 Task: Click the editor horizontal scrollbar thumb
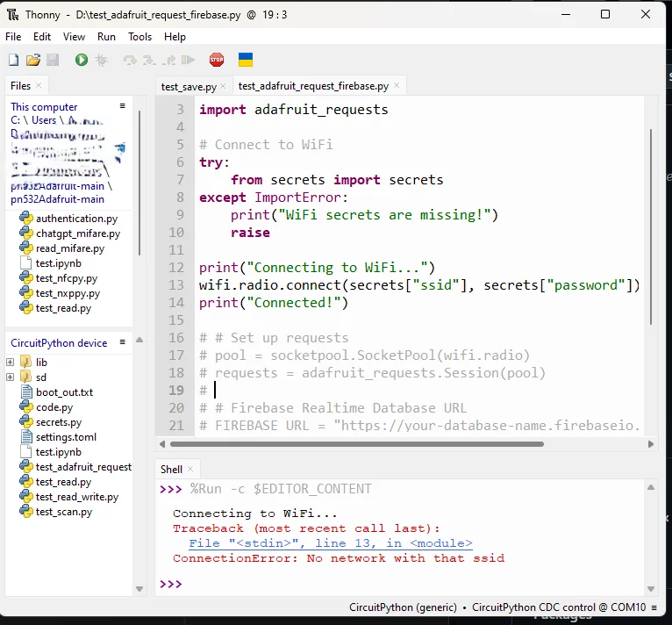click(357, 444)
